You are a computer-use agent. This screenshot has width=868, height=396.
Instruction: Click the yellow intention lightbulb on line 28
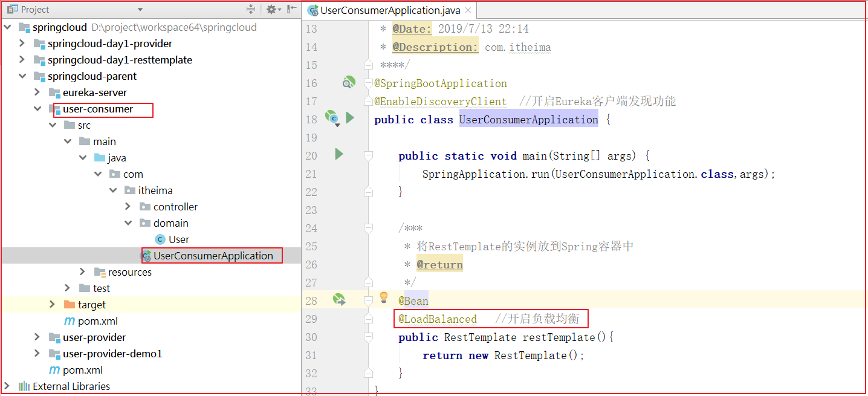[383, 297]
